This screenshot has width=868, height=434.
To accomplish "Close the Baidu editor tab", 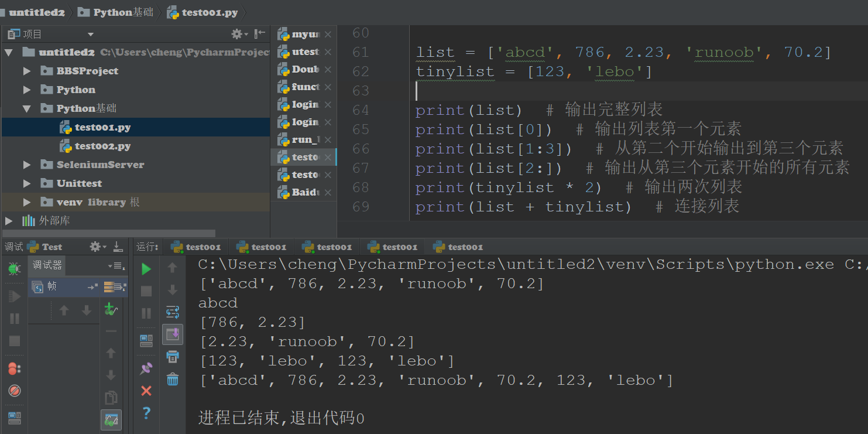I will point(328,192).
